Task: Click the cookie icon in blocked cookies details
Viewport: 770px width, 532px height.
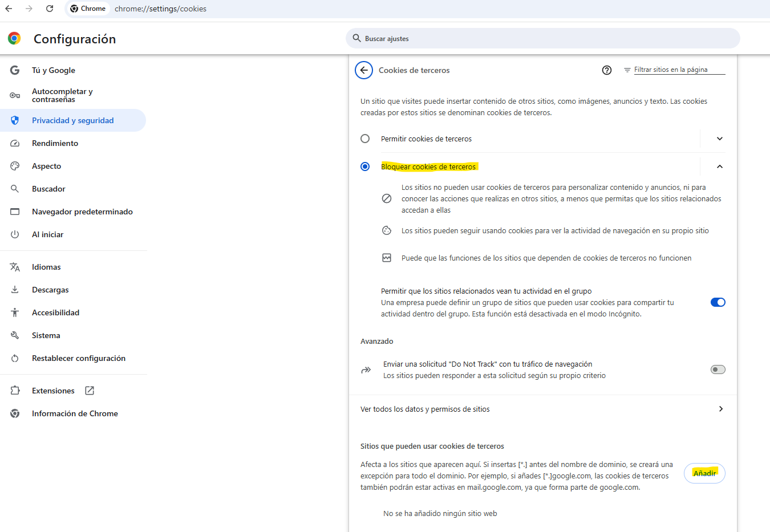Action: coord(387,230)
